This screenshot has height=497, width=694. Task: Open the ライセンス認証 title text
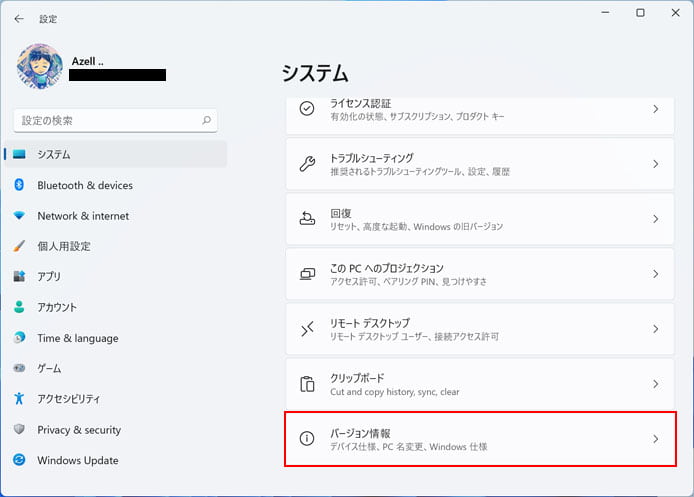(360, 104)
